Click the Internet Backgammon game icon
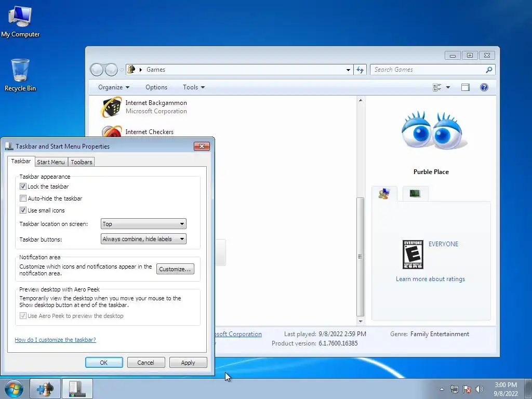532x399 pixels. coord(111,107)
